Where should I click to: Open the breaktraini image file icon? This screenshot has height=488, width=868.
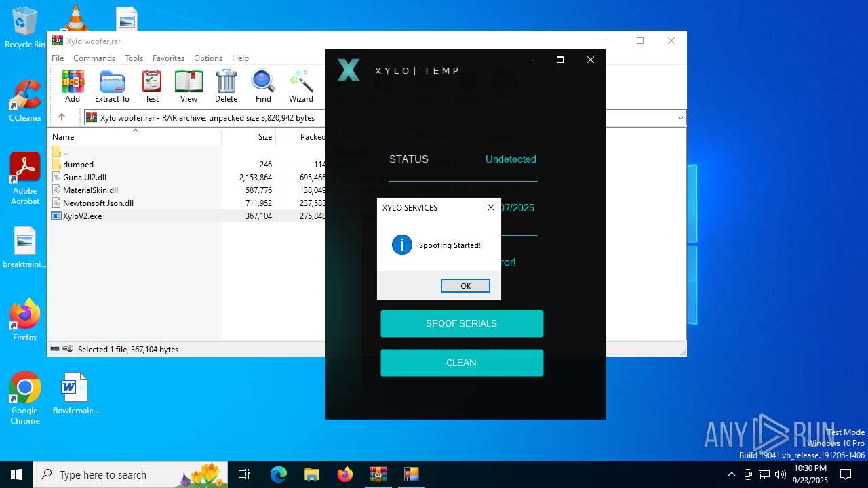click(25, 247)
